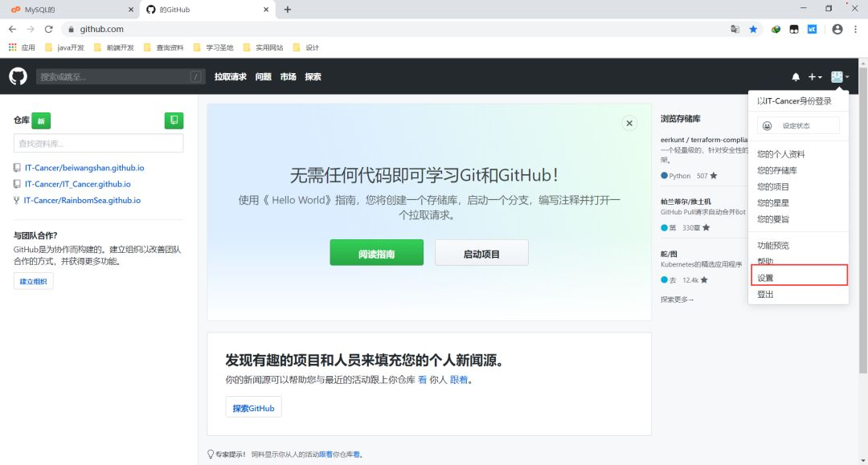868x465 pixels.
Task: Open eerkunt / terraform-compliance repository link
Action: pos(703,140)
